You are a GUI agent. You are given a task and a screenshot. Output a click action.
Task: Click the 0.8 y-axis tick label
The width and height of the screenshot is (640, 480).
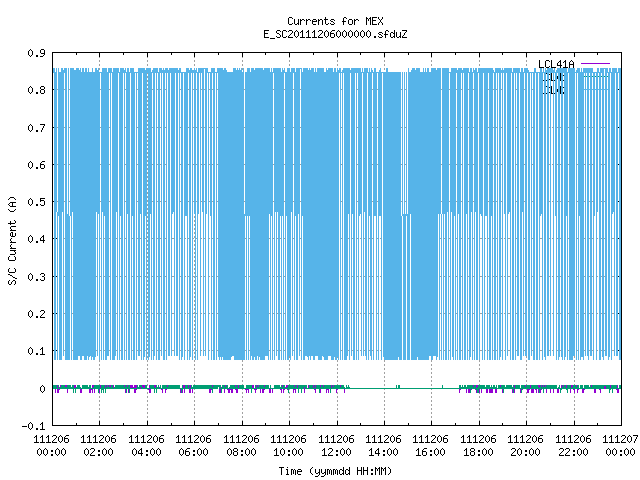pos(36,90)
